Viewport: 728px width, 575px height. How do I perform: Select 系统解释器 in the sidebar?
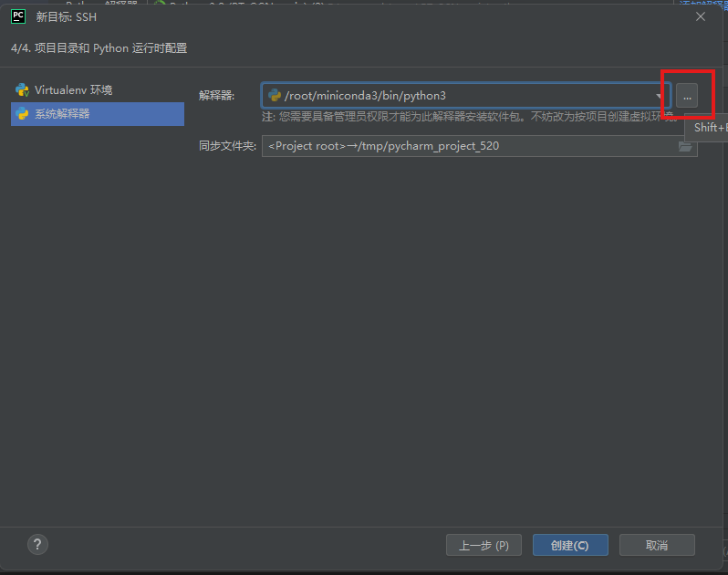point(98,114)
